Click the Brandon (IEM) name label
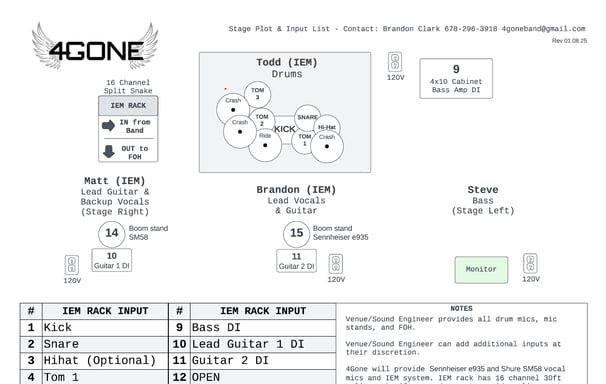606x384 pixels. (296, 190)
